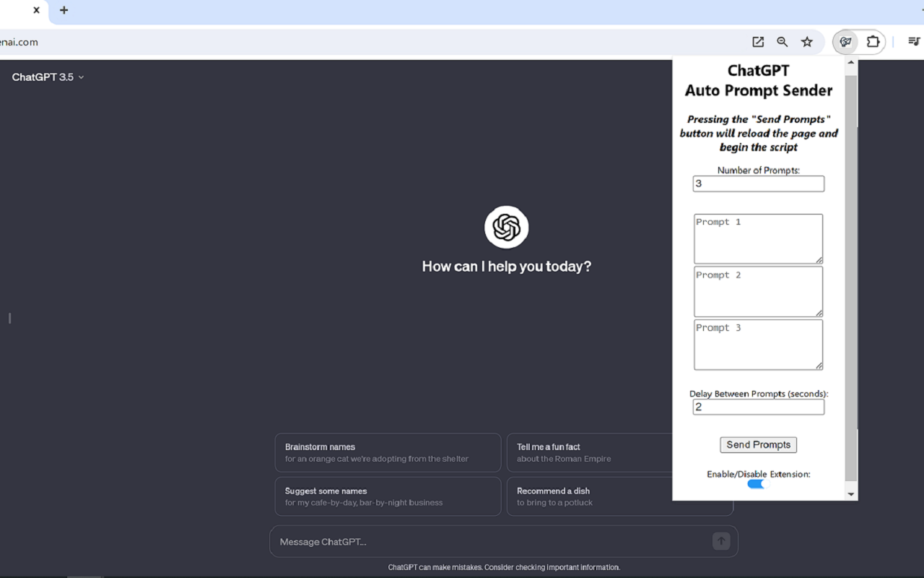
Task: Select the Brainstorm names suggestion card
Action: click(x=388, y=453)
